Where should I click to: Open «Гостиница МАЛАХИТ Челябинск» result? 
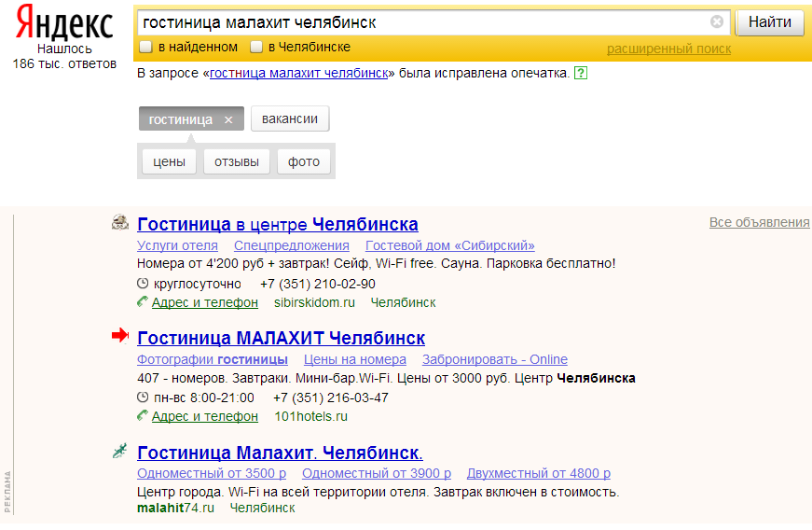(x=282, y=339)
